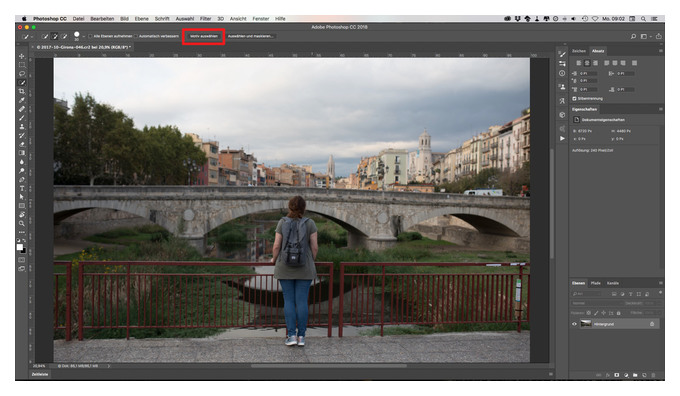
Task: Create new adjustment layer icon
Action: [x=626, y=375]
